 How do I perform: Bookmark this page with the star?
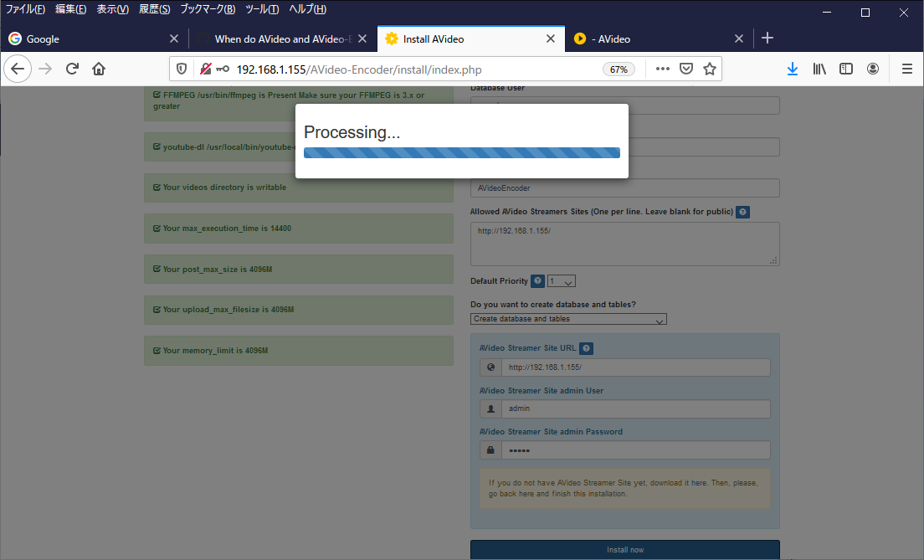tap(710, 69)
